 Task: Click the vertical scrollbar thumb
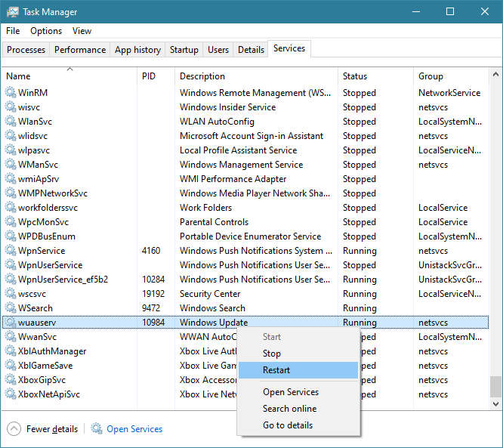495,387
